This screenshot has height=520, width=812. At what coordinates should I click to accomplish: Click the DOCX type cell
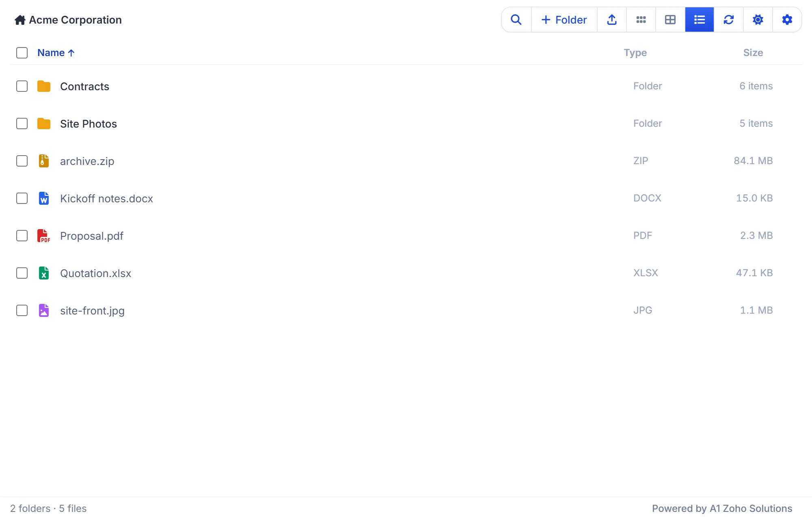click(x=647, y=198)
